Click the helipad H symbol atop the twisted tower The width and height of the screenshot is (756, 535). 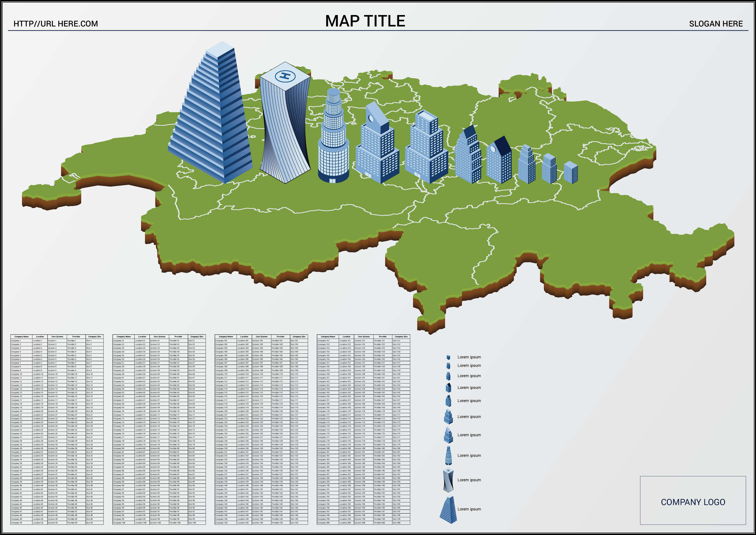tap(285, 76)
